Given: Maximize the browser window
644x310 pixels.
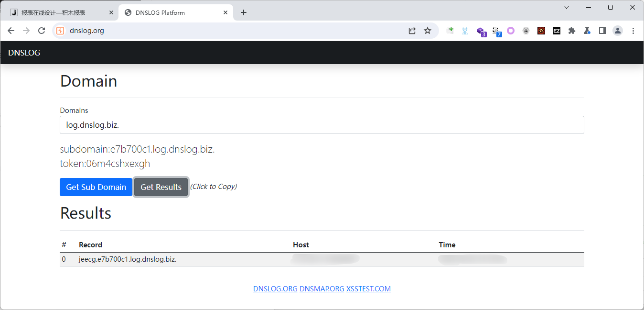Looking at the screenshot, I should tap(611, 7).
